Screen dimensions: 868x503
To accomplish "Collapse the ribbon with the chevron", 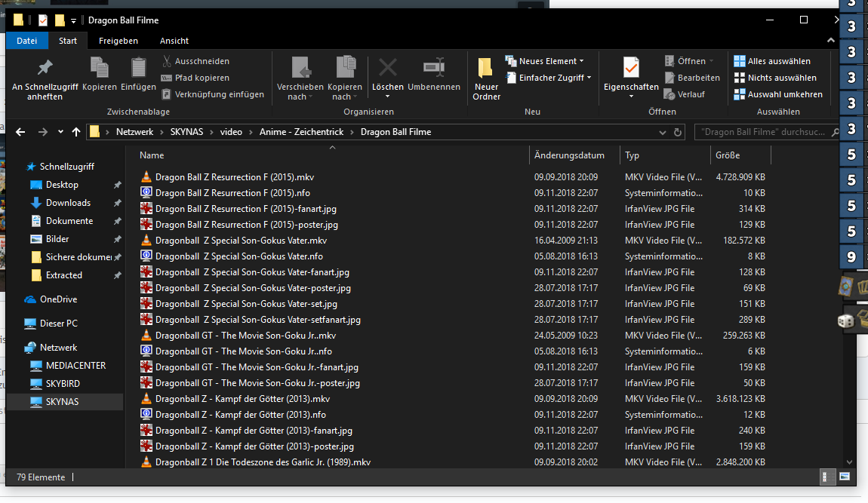I will point(830,41).
